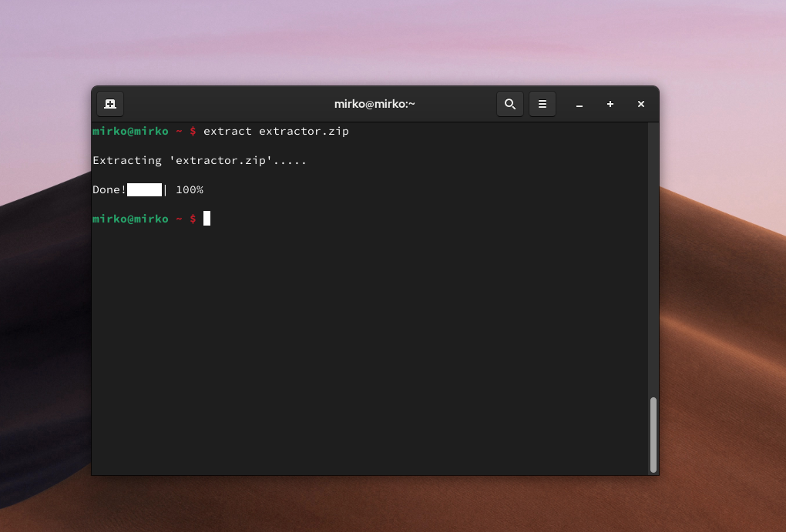The width and height of the screenshot is (786, 532).
Task: Click the terminal scrollbar on the right
Action: click(x=653, y=431)
